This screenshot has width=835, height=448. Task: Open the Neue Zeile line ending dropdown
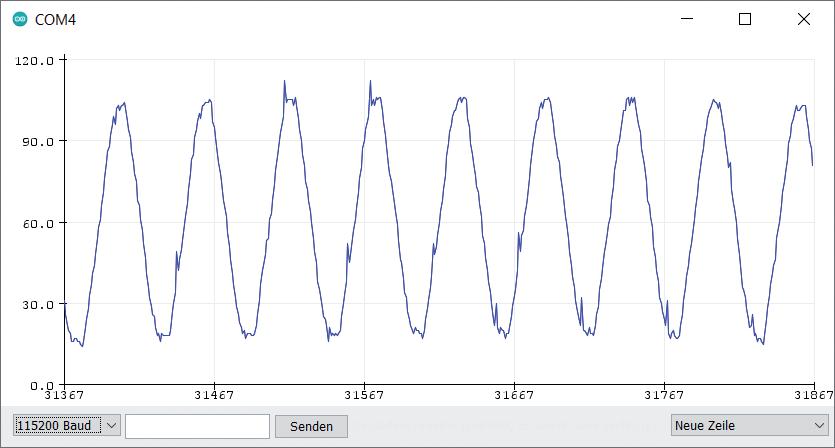click(750, 426)
